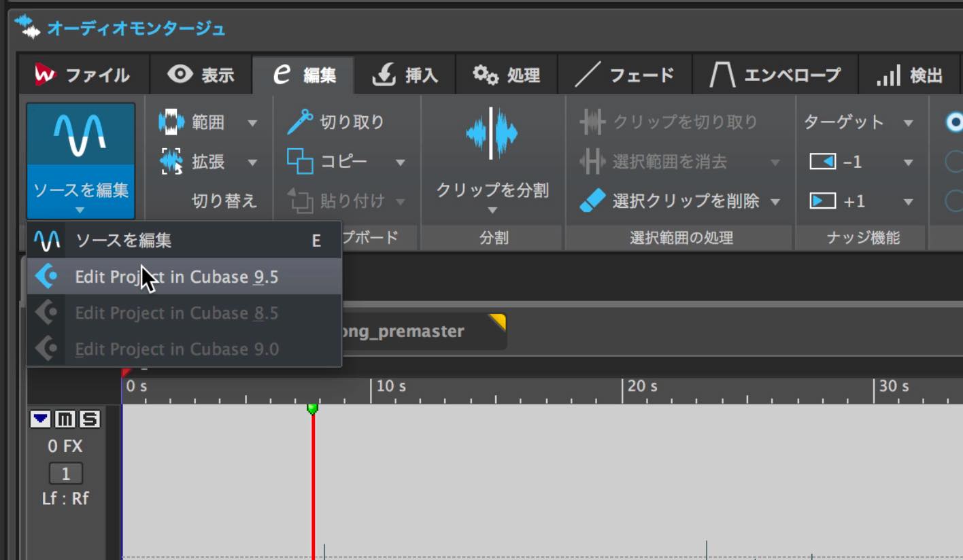Screen dimensions: 963x560
Task: Open the ソースを編集 dropdown arrow
Action: pos(80,211)
